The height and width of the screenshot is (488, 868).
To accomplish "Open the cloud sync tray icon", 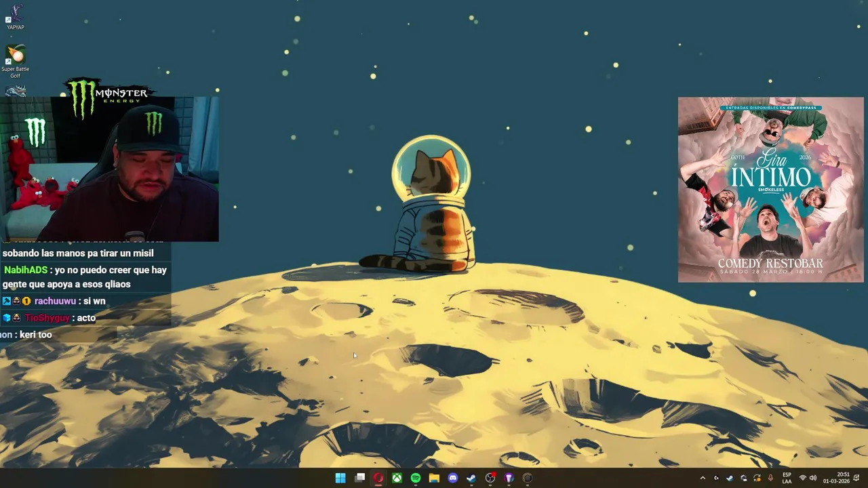I will pyautogui.click(x=744, y=478).
